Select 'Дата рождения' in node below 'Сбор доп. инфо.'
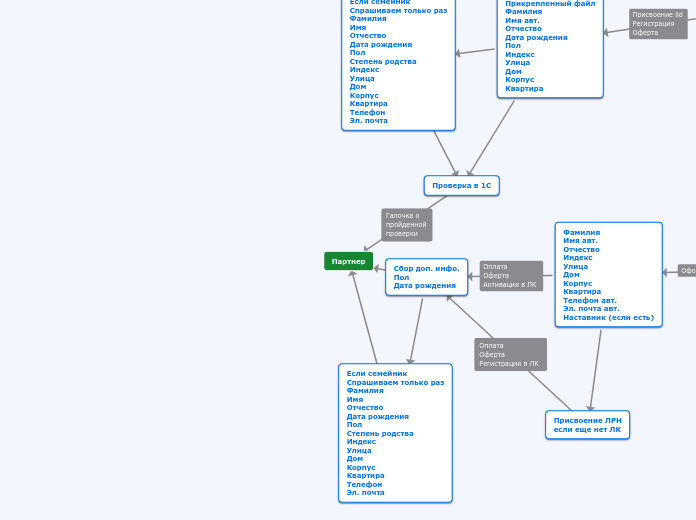This screenshot has width=696, height=520. [378, 417]
